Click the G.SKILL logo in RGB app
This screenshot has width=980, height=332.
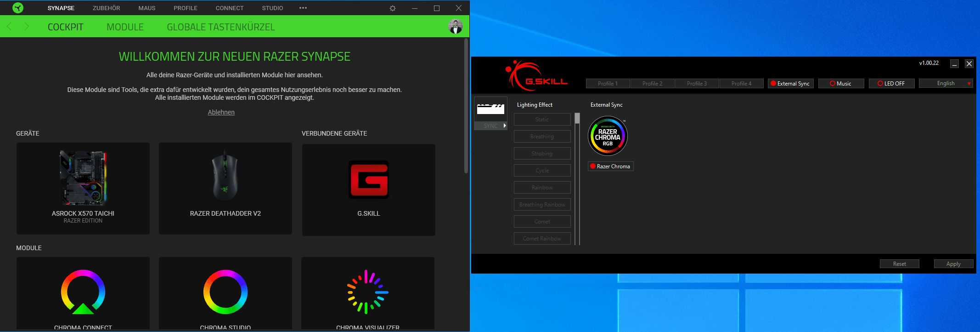point(536,75)
